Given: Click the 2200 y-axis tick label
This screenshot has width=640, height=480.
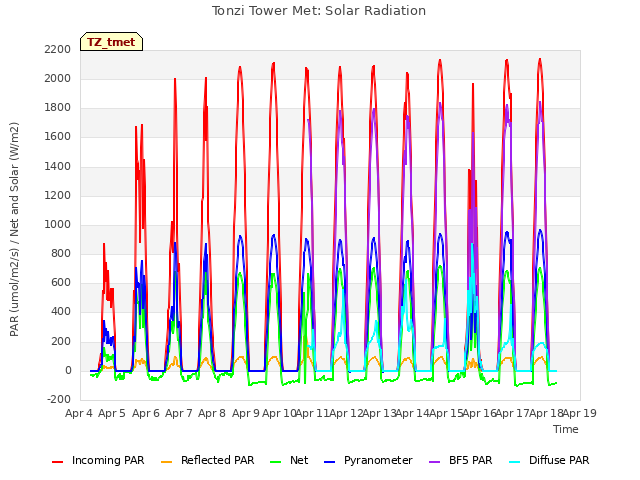Looking at the screenshot, I should tap(58, 49).
